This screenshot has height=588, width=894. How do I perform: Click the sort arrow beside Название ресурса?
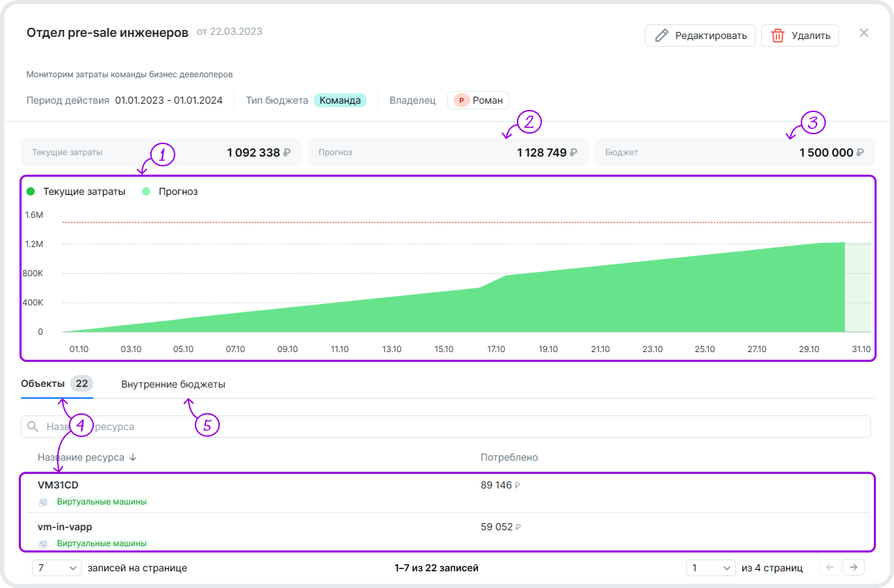(133, 457)
